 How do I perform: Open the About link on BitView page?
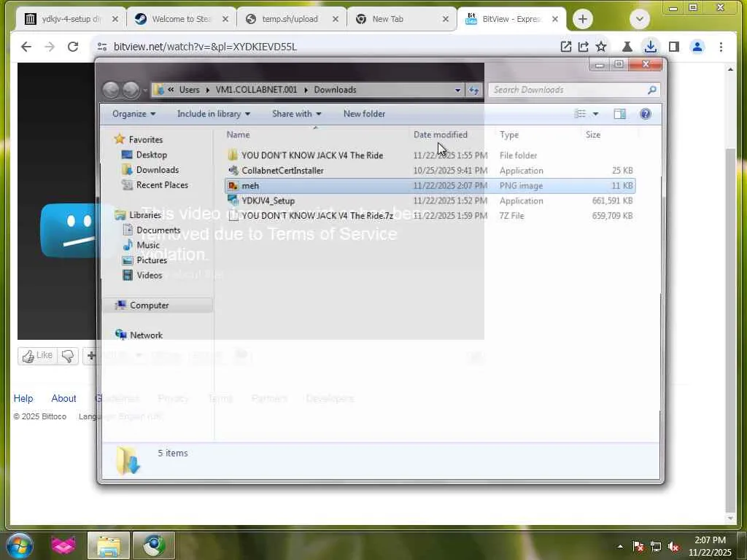(63, 398)
